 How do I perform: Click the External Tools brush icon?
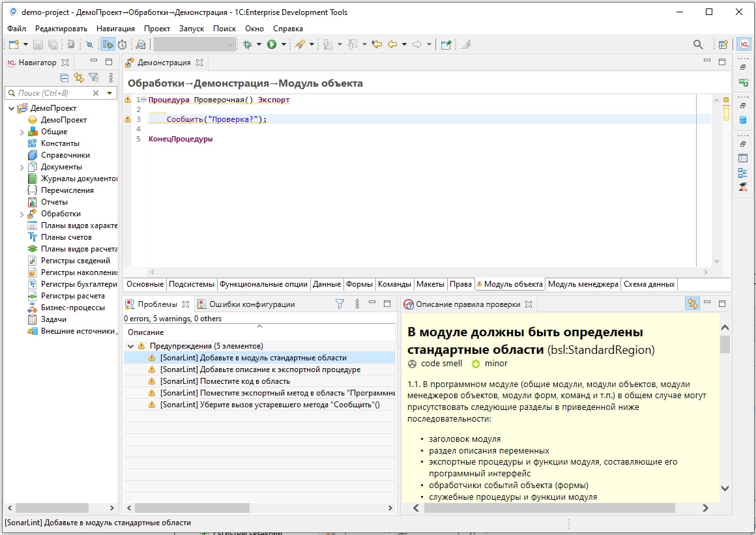[x=300, y=44]
